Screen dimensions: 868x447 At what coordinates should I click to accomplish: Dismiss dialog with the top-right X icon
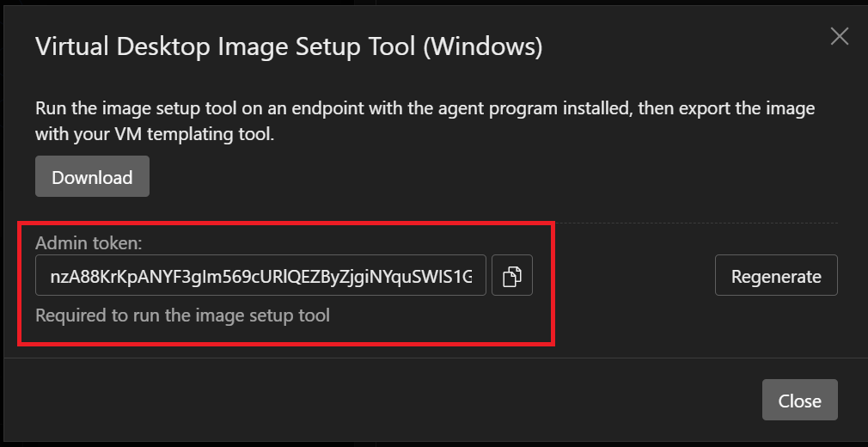(839, 36)
